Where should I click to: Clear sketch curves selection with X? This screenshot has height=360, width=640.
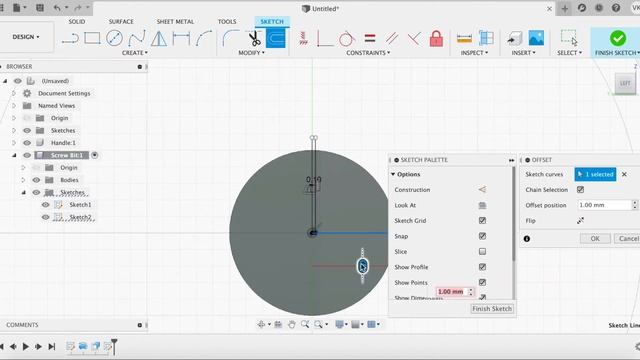pos(624,174)
